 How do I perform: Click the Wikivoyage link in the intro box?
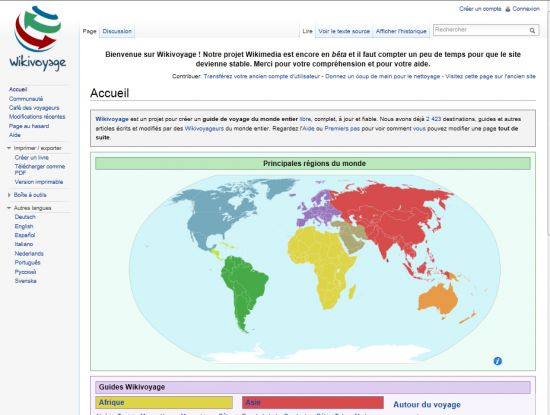point(112,119)
